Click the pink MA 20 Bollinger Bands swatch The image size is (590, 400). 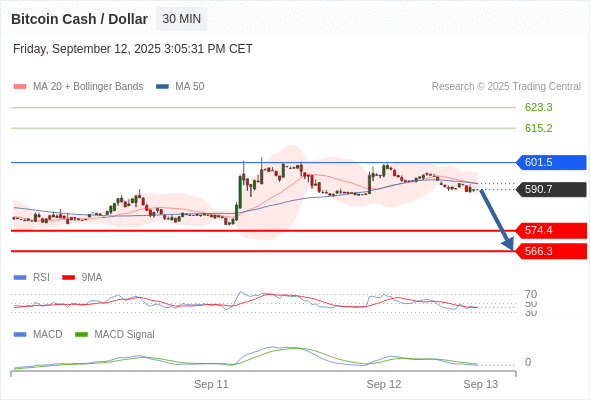pos(20,87)
